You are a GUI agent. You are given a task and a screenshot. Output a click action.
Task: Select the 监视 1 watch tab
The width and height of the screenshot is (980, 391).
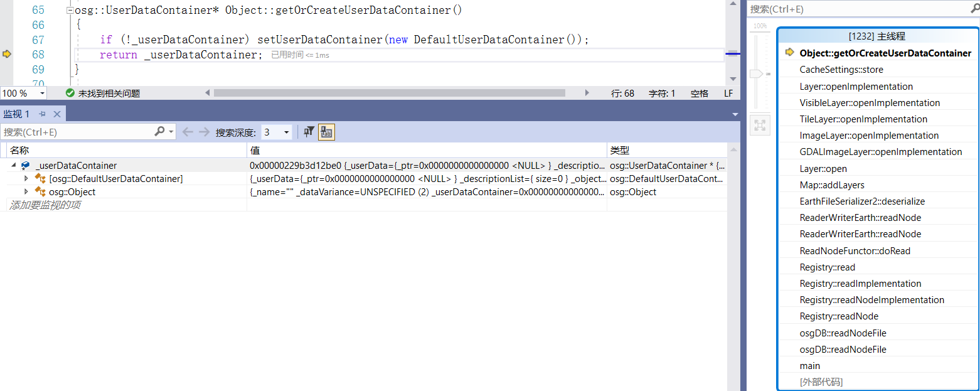coord(17,114)
